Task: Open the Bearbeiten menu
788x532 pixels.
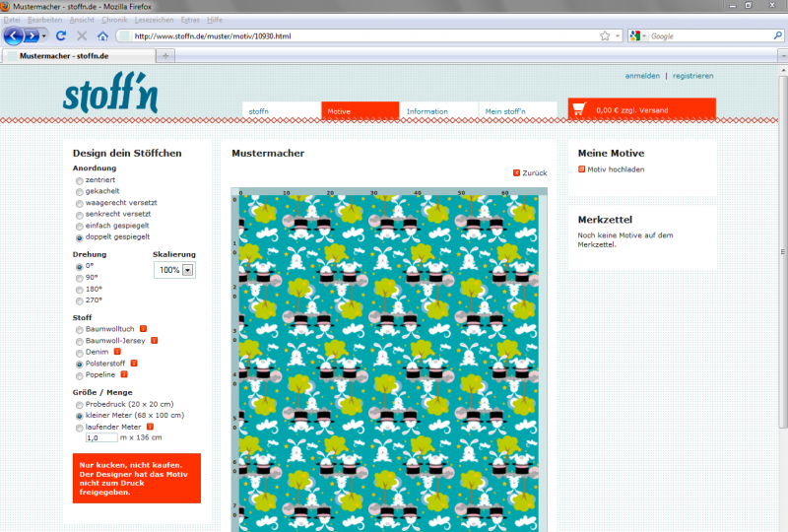Action: coord(44,20)
